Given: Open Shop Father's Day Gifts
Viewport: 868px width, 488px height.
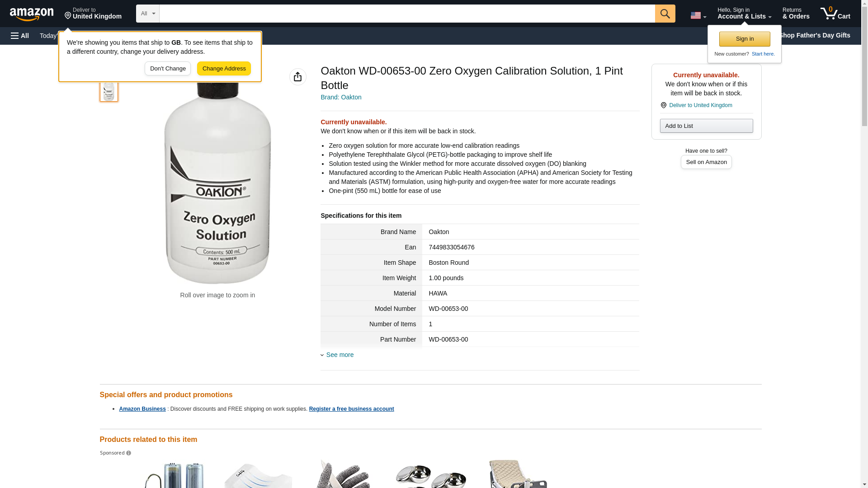Looking at the screenshot, I should tap(814, 35).
